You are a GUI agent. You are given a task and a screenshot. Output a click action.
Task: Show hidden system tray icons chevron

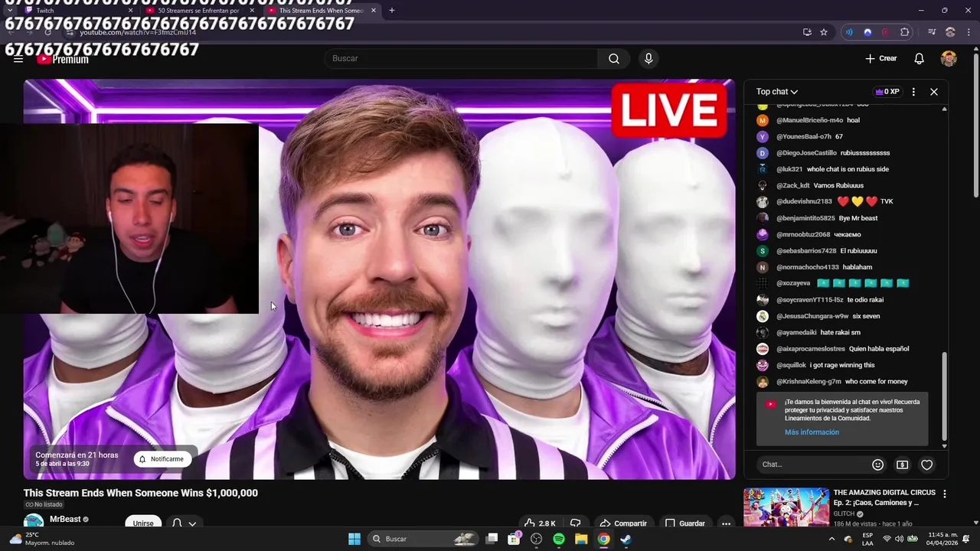[832, 539]
